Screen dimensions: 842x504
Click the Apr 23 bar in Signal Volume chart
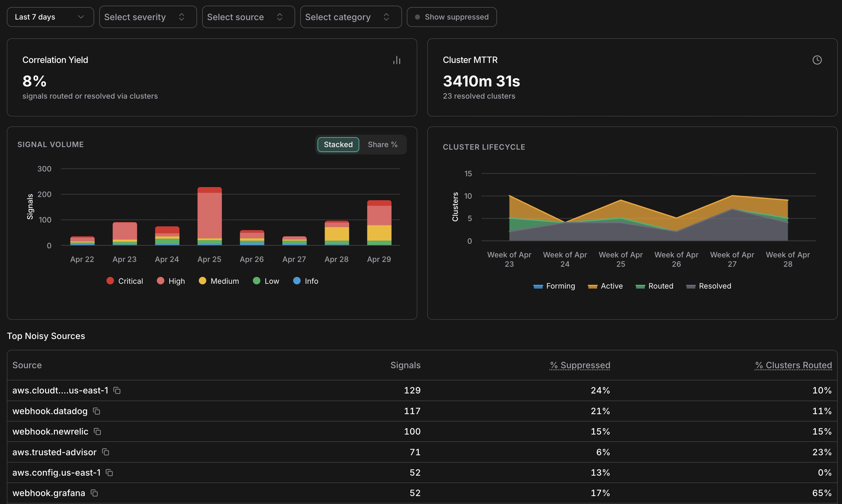click(x=125, y=234)
